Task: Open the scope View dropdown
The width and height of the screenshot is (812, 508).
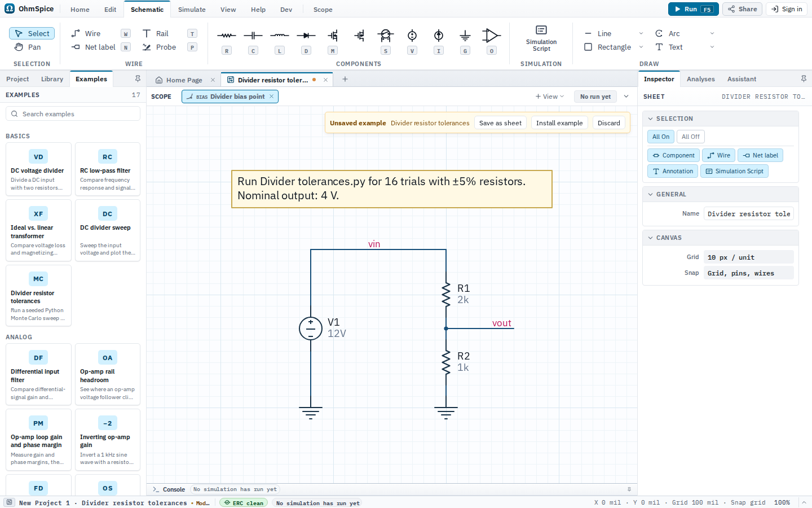Action: [550, 97]
